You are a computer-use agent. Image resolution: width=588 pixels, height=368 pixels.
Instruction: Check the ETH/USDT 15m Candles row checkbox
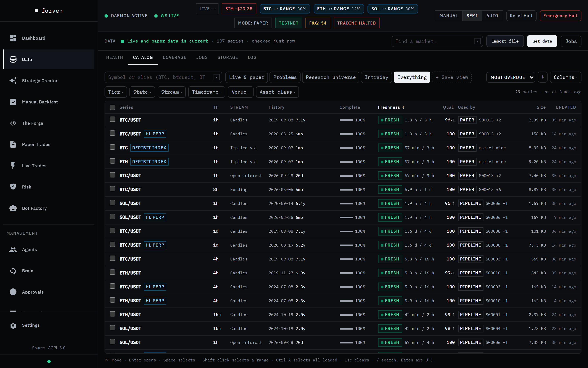[x=112, y=314]
